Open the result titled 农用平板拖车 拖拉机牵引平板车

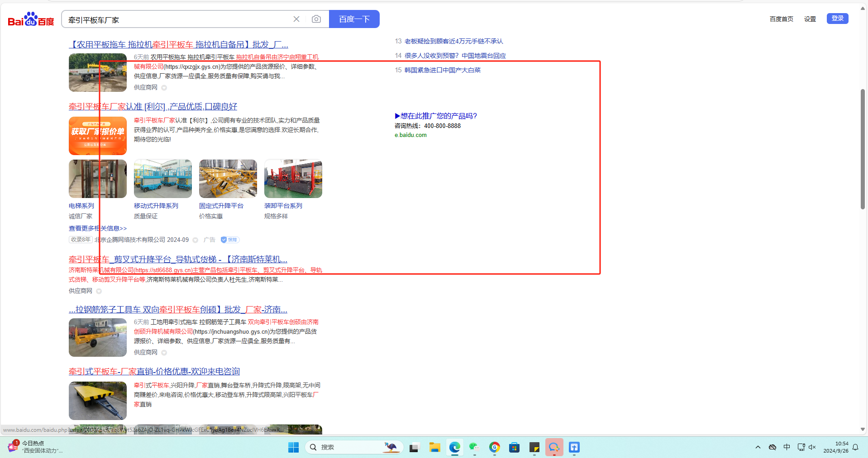tap(178, 44)
